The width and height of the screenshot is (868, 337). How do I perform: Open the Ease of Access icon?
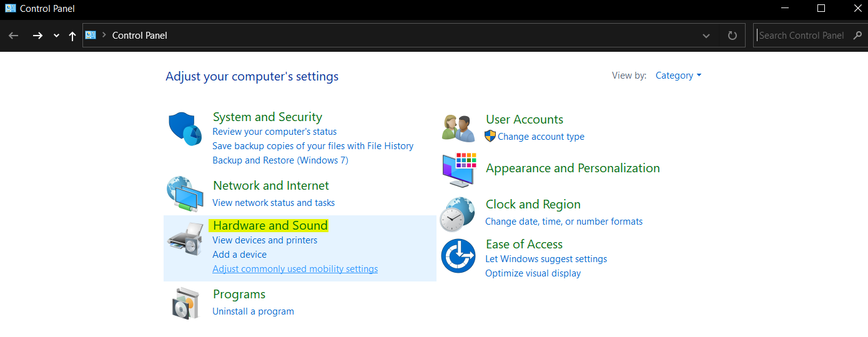pyautogui.click(x=458, y=255)
